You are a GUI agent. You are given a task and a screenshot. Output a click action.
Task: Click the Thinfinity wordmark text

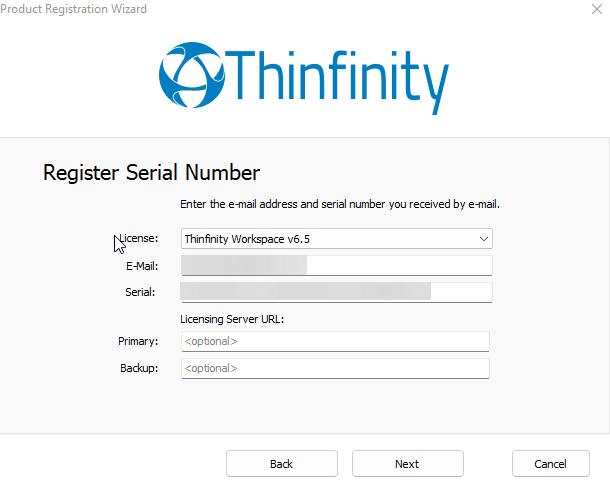tap(340, 74)
